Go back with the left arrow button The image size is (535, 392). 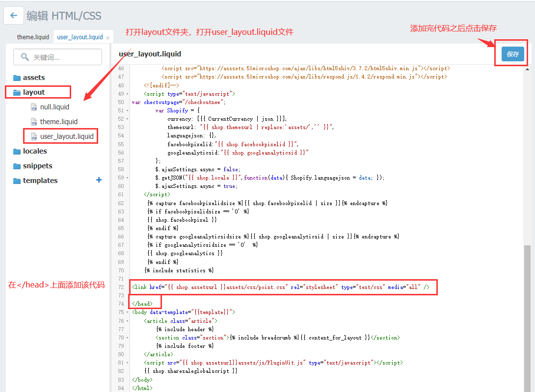pyautogui.click(x=14, y=15)
